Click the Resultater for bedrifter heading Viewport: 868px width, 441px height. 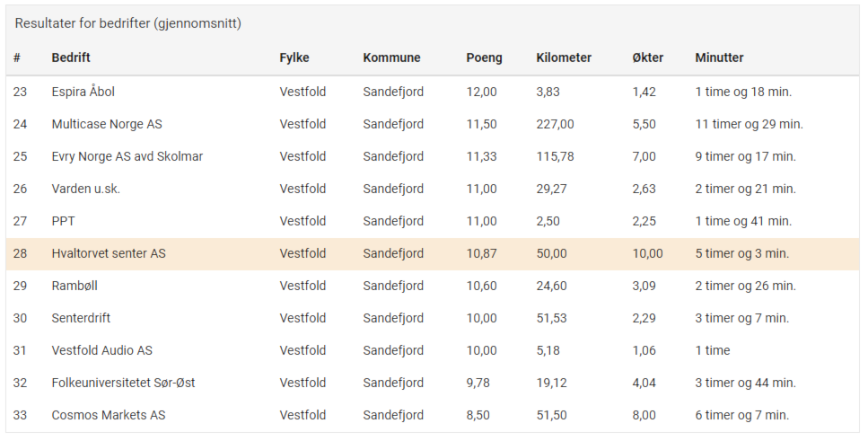127,24
